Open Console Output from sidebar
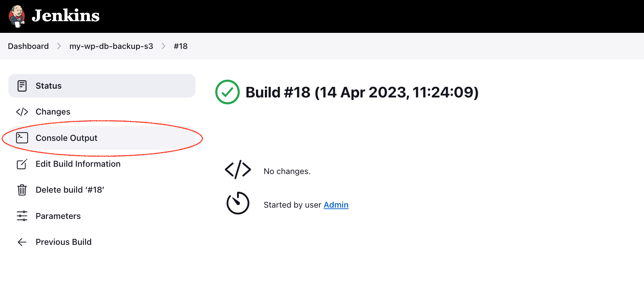The width and height of the screenshot is (644, 289). 66,138
